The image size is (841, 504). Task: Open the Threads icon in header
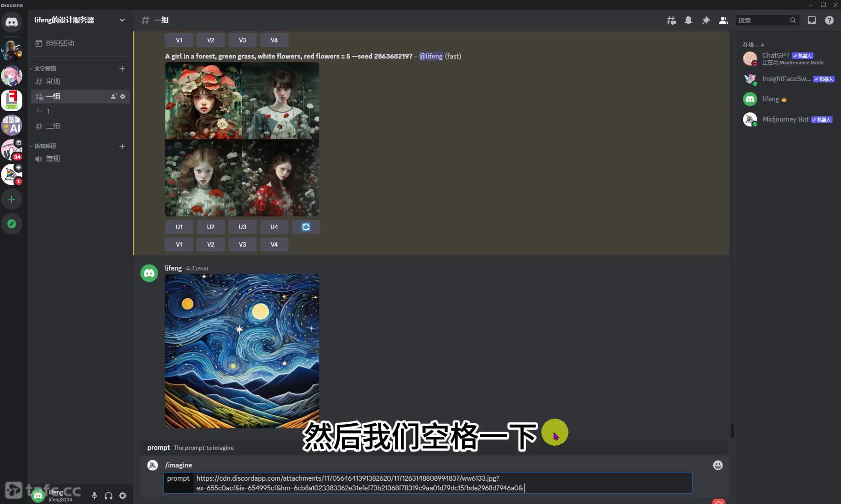click(671, 20)
